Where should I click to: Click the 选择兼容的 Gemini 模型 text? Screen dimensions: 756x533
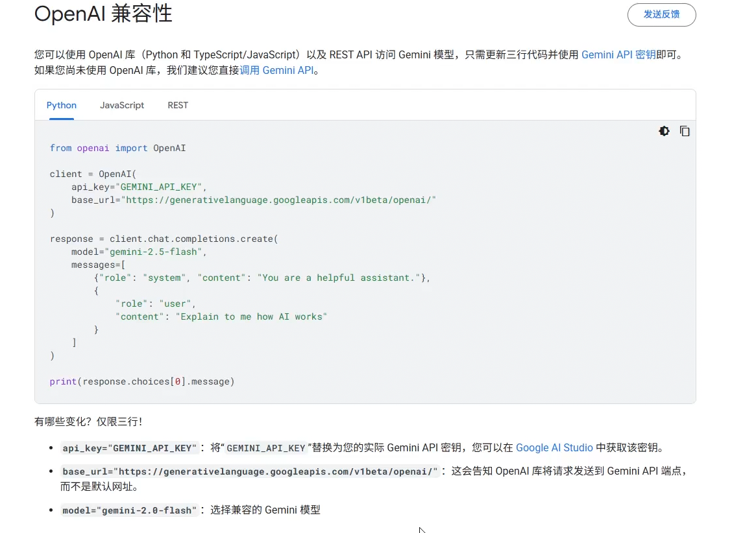click(x=265, y=510)
